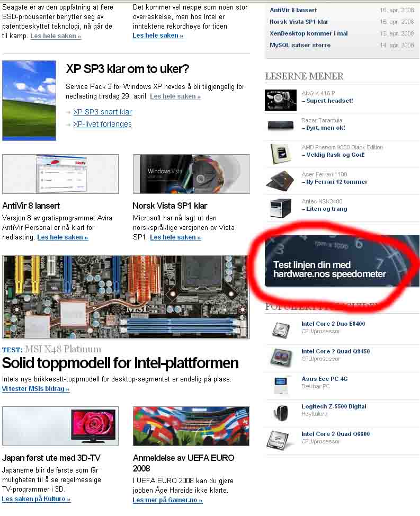The width and height of the screenshot is (420, 516).
Task: Click the '– Liten og trang' review link
Action: (324, 209)
